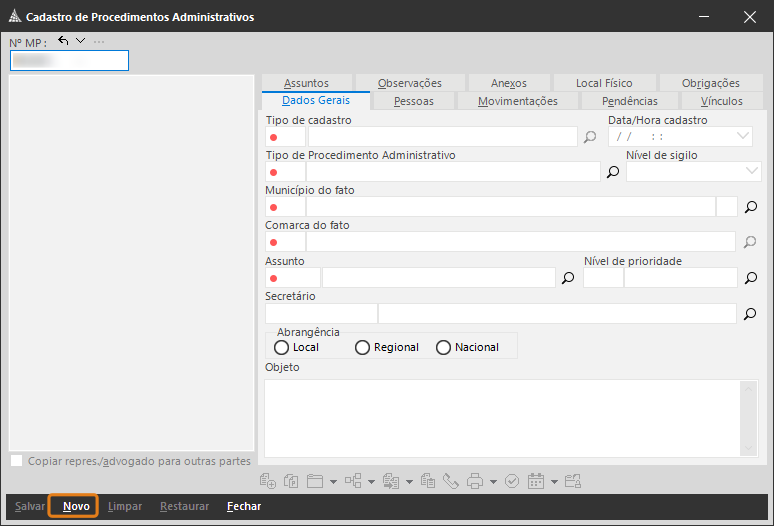774x526 pixels.
Task: Click the application logo in title bar
Action: pyautogui.click(x=15, y=16)
